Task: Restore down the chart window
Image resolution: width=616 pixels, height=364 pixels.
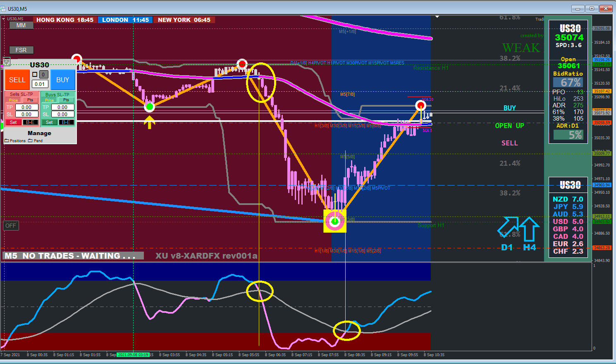Action: pyautogui.click(x=592, y=8)
